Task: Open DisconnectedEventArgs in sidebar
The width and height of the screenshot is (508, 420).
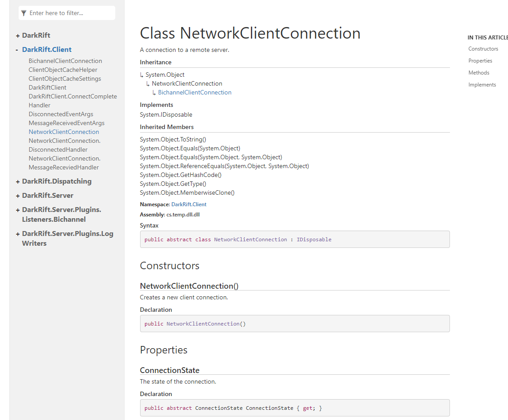Action: (x=61, y=114)
